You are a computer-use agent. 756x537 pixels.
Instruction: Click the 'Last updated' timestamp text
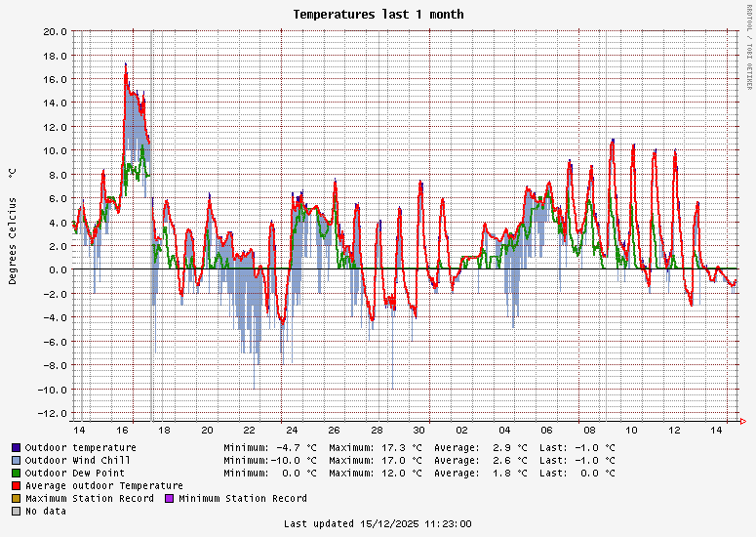pyautogui.click(x=378, y=524)
